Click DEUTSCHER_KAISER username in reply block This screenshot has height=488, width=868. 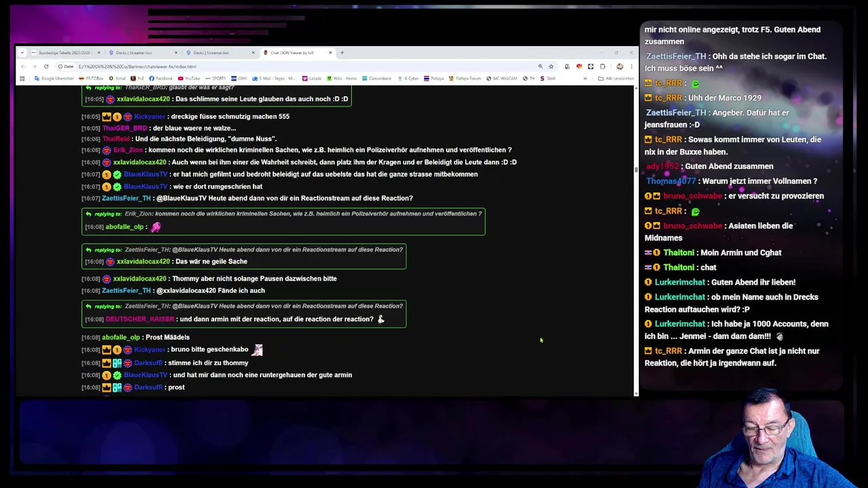pyautogui.click(x=140, y=319)
